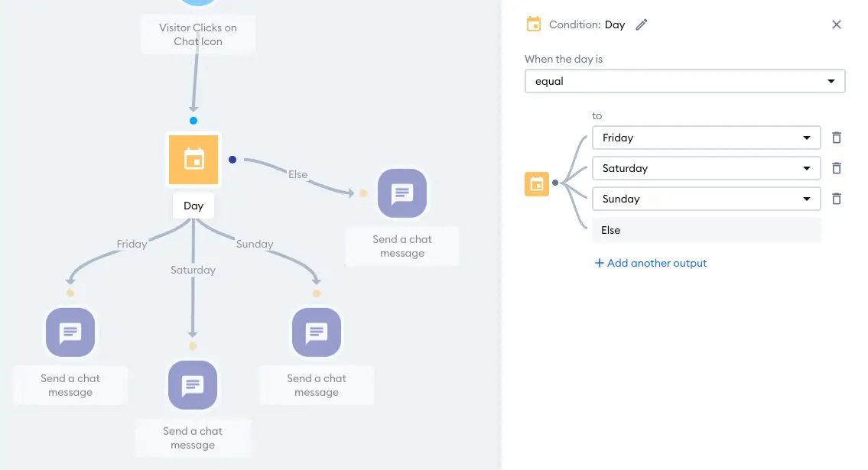Click input dot of Sunday chat message node
Viewport: 868px width, 470px height.
pyautogui.click(x=317, y=293)
